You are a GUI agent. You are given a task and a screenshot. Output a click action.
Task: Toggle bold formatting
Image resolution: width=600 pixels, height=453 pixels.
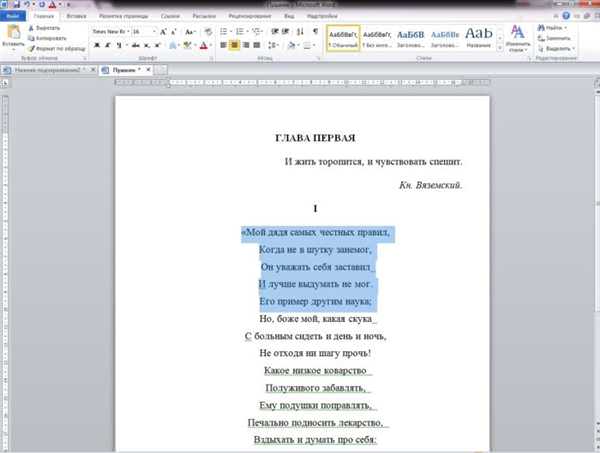[x=97, y=46]
